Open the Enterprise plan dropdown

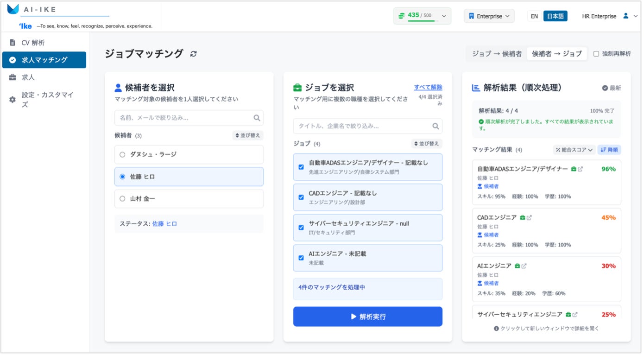tap(489, 16)
